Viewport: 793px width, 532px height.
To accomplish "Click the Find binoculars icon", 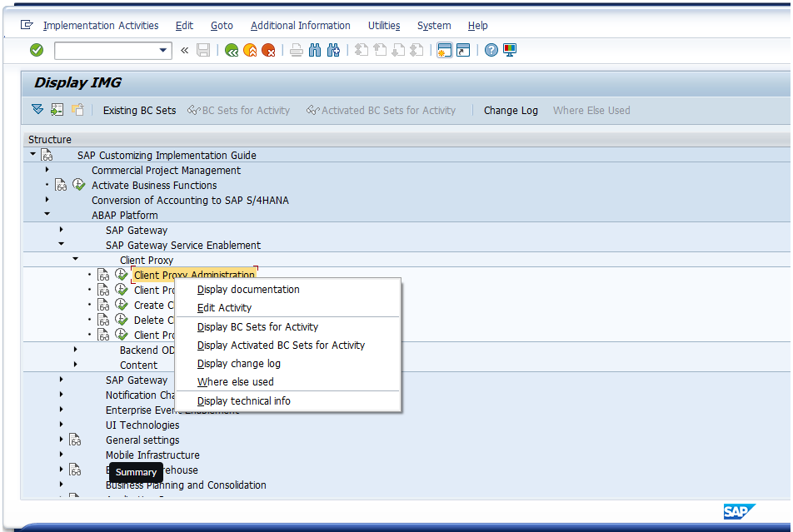I will coord(315,50).
